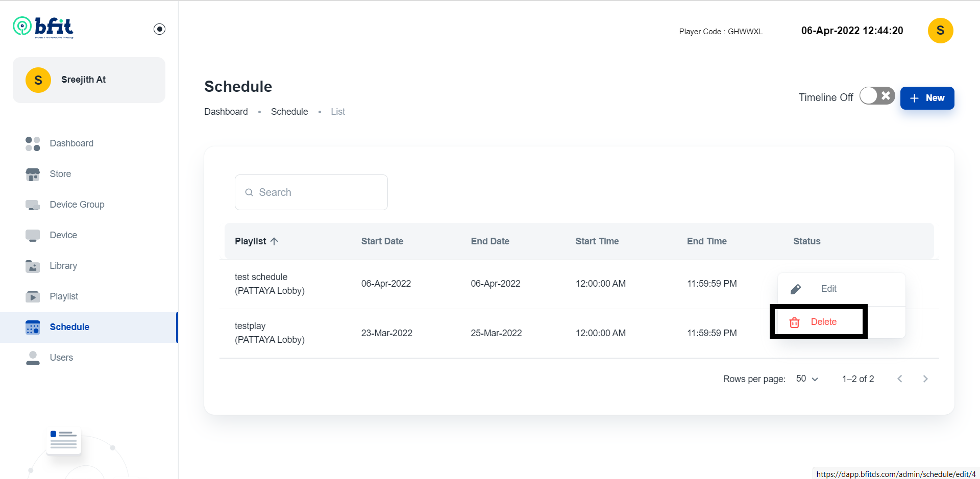
Task: Open the Store menu item
Action: pyautogui.click(x=89, y=174)
